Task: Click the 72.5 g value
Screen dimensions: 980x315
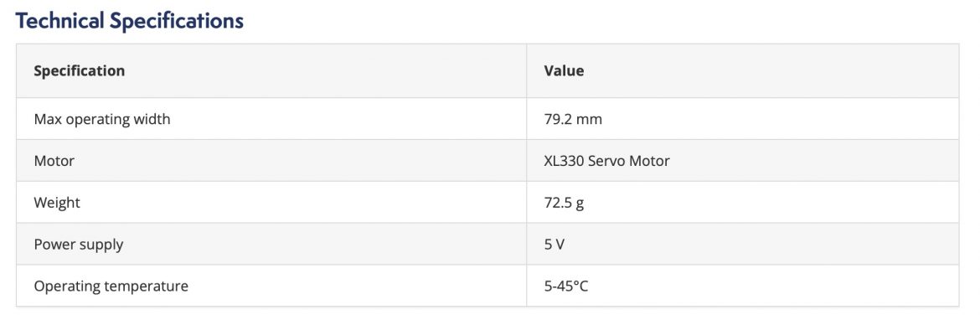Action: [x=564, y=203]
